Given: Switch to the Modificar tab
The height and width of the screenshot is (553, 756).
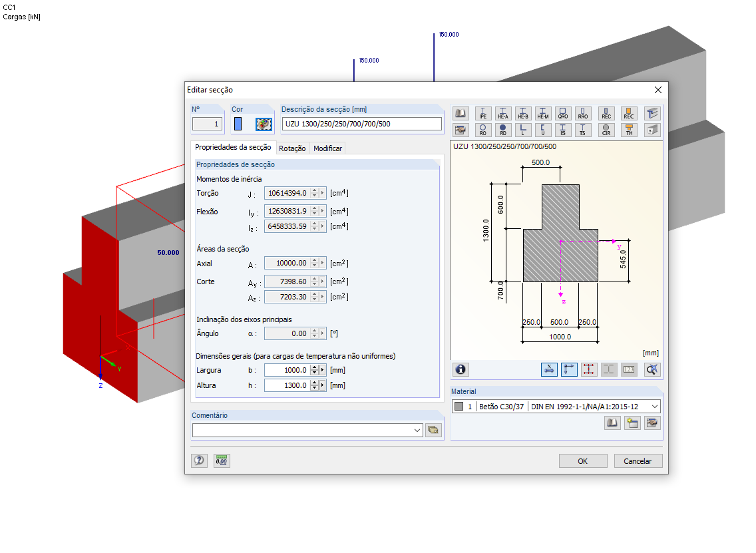Looking at the screenshot, I should pyautogui.click(x=328, y=148).
